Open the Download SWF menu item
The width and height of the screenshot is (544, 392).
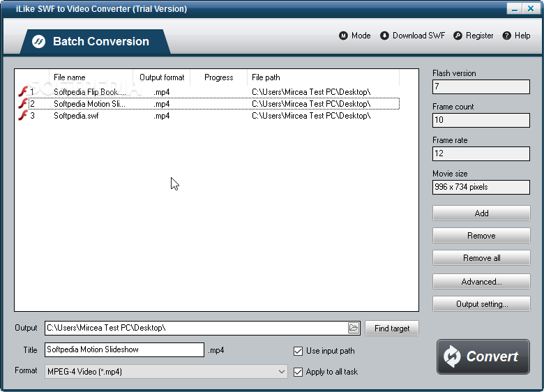tap(412, 36)
